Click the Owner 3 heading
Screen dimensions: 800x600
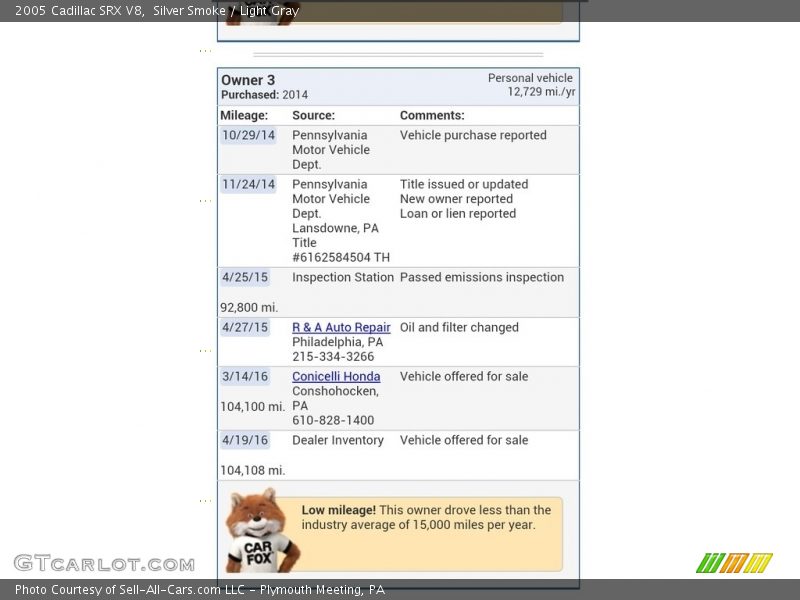248,80
